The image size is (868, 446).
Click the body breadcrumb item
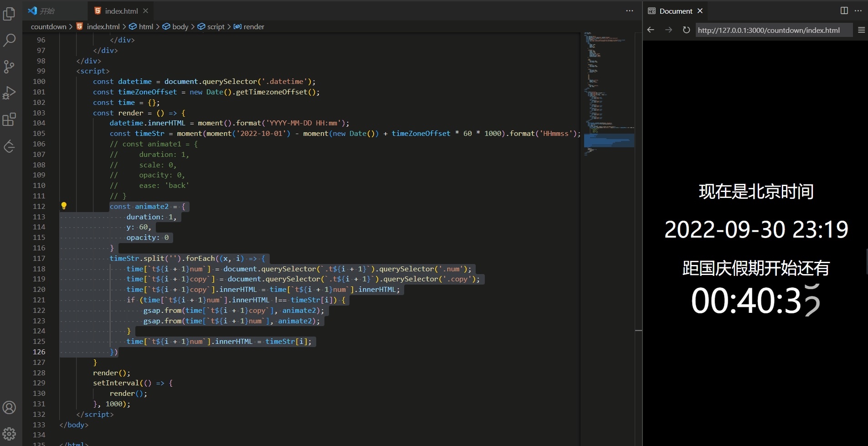[x=180, y=26]
